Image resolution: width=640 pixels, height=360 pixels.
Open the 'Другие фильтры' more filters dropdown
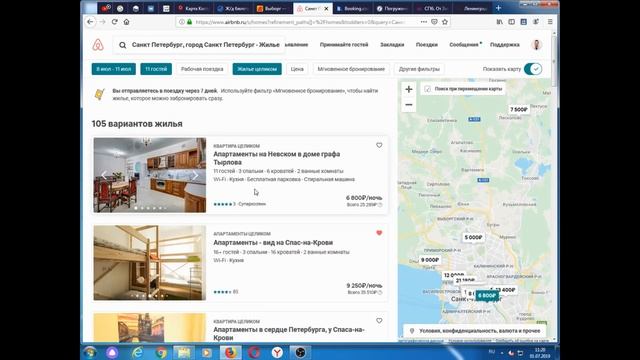[x=419, y=69]
